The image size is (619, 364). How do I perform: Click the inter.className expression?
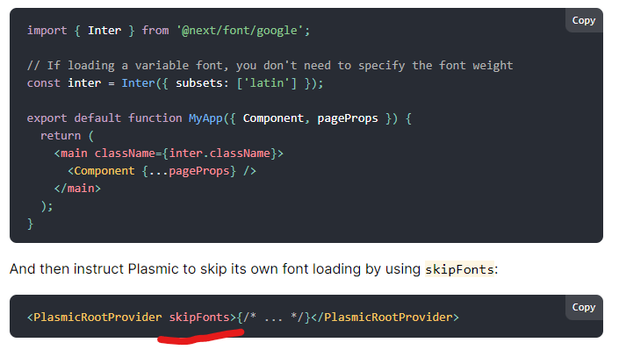[228, 153]
